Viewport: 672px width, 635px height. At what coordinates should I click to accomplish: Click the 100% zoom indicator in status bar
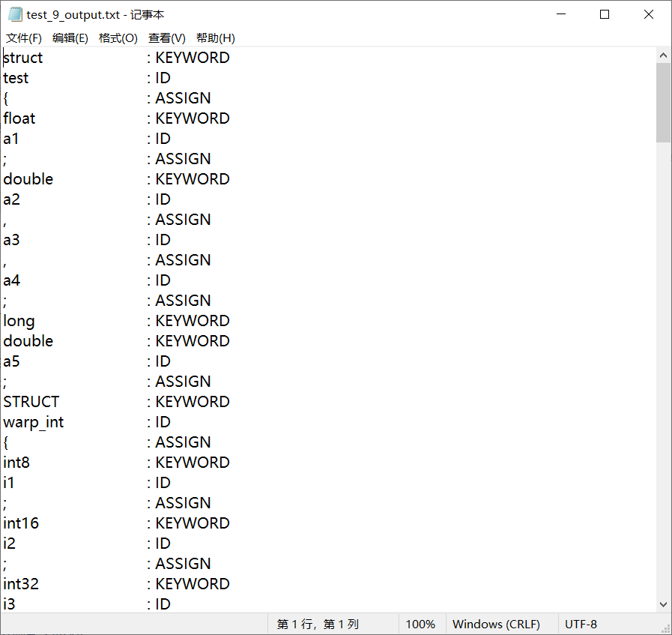(x=420, y=625)
